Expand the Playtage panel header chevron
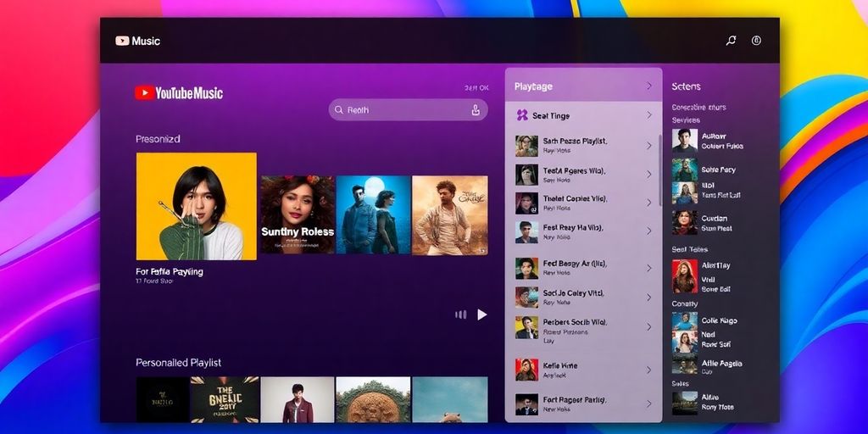Image resolution: width=868 pixels, height=434 pixels. [x=649, y=86]
